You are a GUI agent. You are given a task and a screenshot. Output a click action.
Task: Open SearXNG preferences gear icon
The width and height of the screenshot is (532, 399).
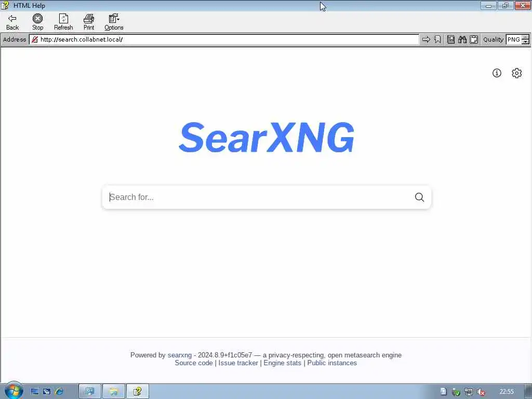[517, 73]
